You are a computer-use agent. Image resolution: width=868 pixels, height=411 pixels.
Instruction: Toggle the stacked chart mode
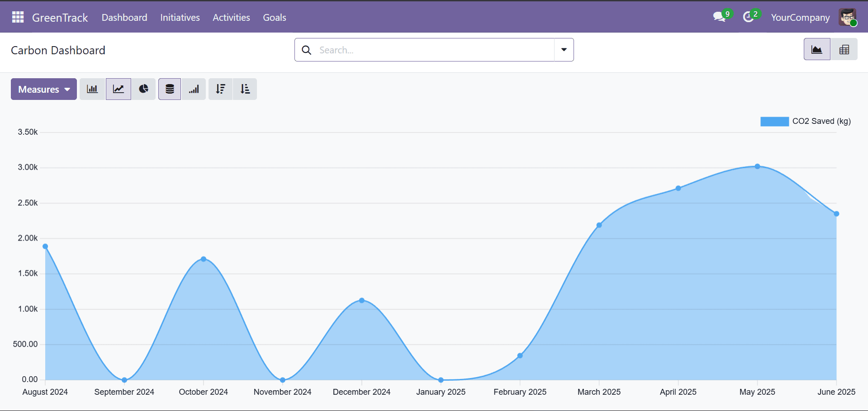tap(170, 89)
